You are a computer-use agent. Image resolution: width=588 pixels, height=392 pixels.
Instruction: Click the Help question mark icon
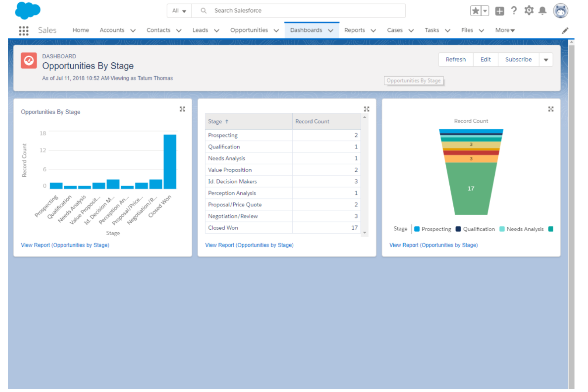point(514,11)
